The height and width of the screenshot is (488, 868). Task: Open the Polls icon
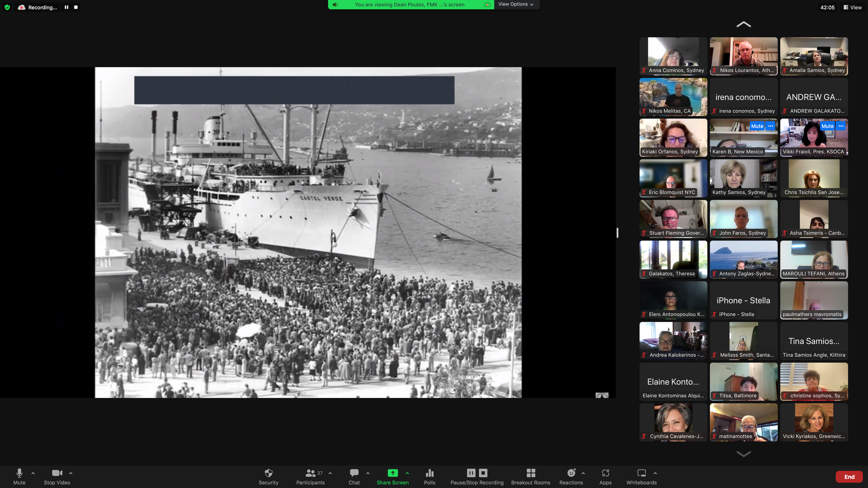(x=430, y=473)
